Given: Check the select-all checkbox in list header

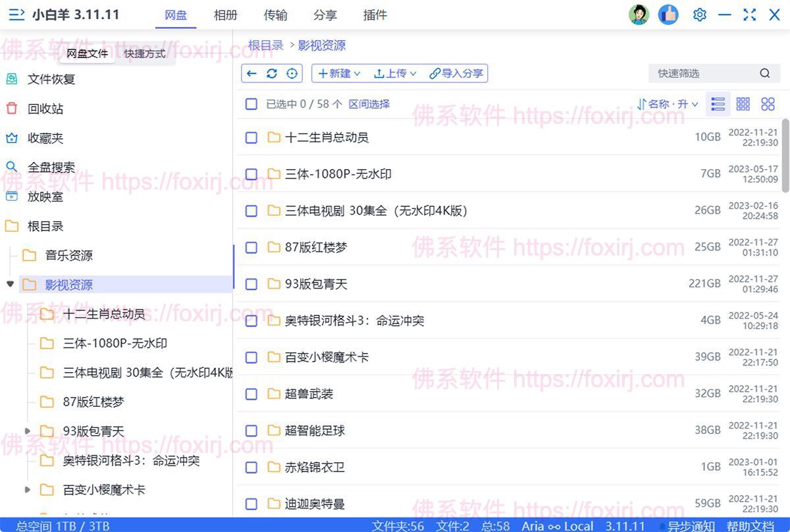Looking at the screenshot, I should pyautogui.click(x=251, y=103).
